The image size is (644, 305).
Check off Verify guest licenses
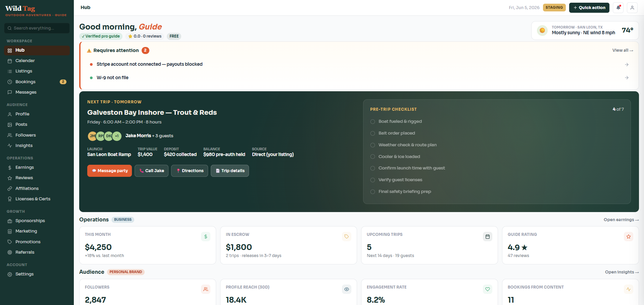(x=373, y=180)
